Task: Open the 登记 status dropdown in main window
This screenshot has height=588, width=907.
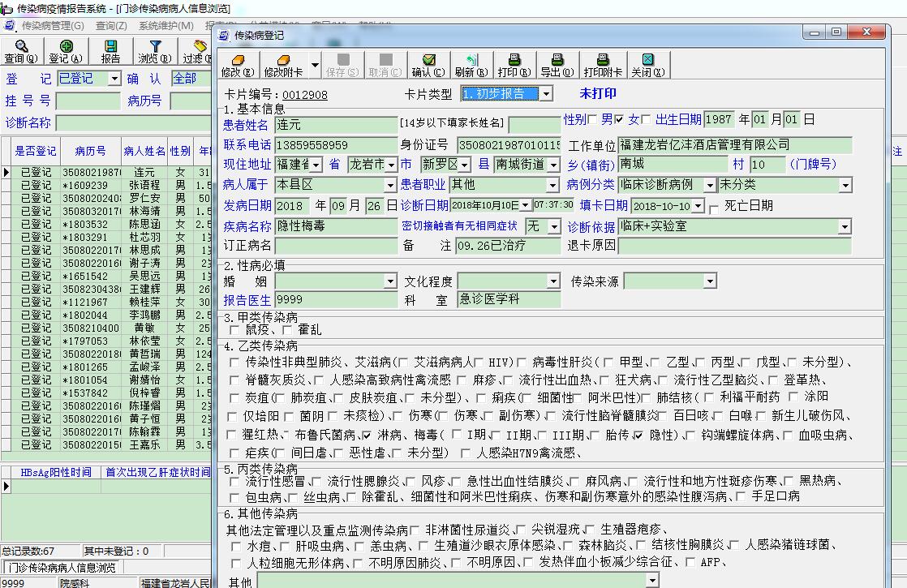Action: [114, 79]
